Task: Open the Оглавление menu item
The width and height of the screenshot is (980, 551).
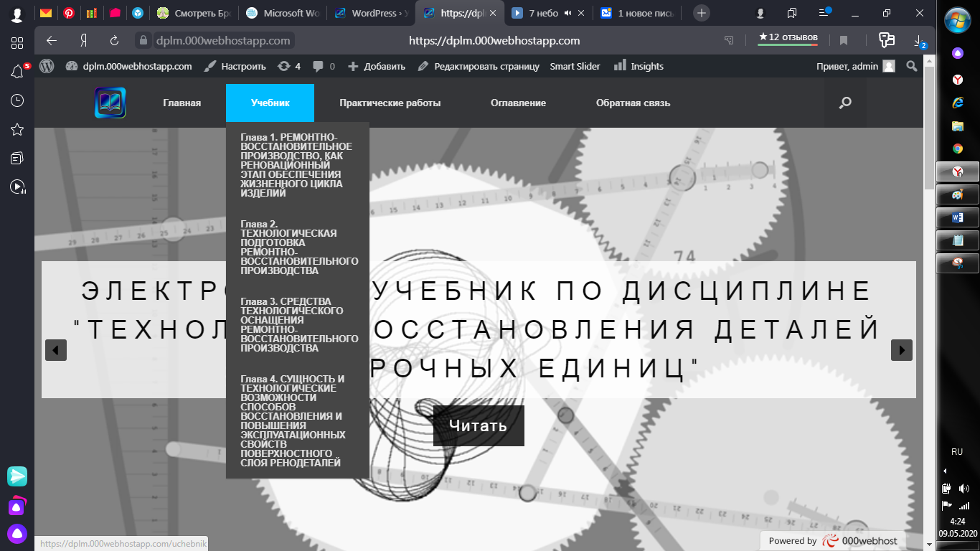Action: tap(518, 103)
